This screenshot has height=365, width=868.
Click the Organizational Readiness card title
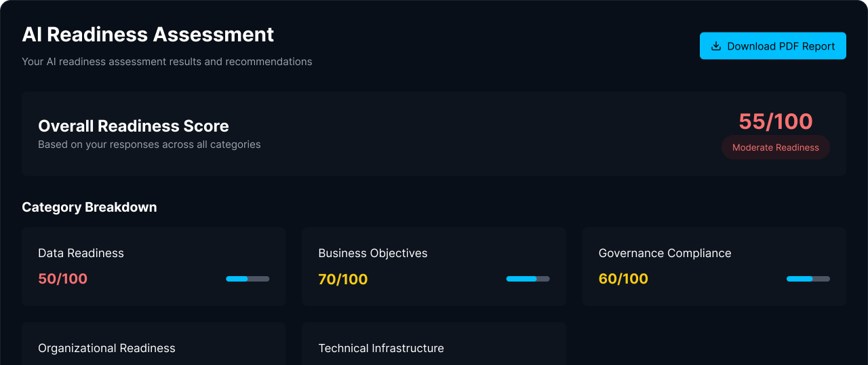pos(106,348)
